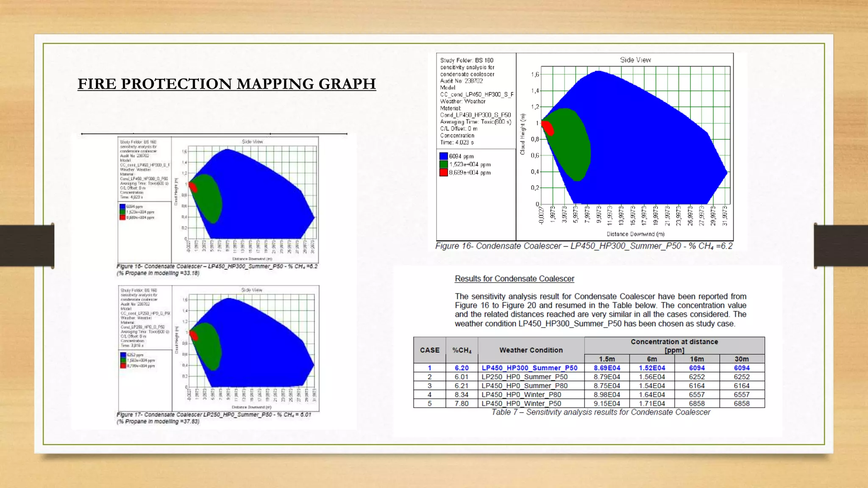Image resolution: width=868 pixels, height=488 pixels.
Task: Click the LP450_HP300_Summer_P50 table entry
Action: [529, 368]
